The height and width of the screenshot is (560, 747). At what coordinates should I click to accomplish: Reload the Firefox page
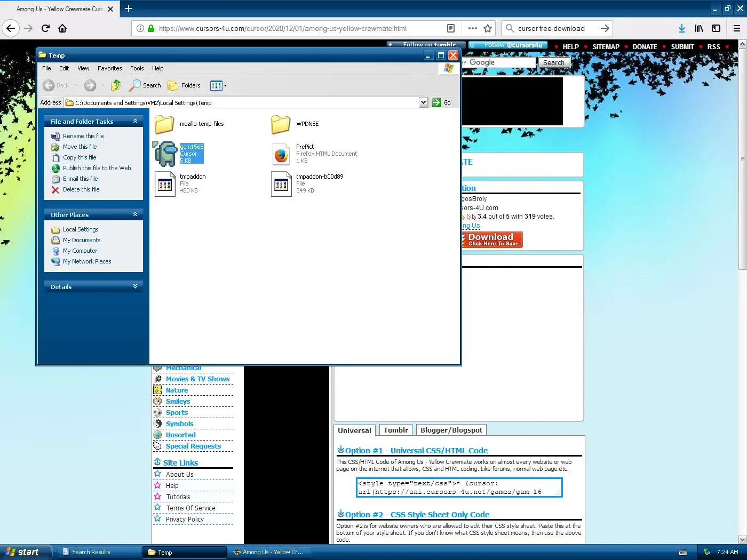(x=45, y=28)
